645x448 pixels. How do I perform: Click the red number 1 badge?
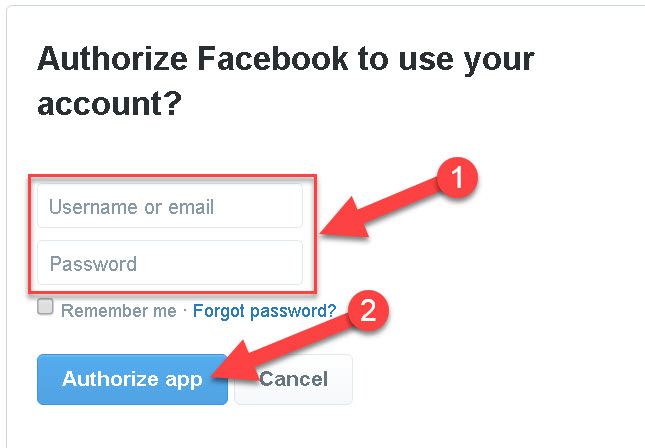coord(457,179)
